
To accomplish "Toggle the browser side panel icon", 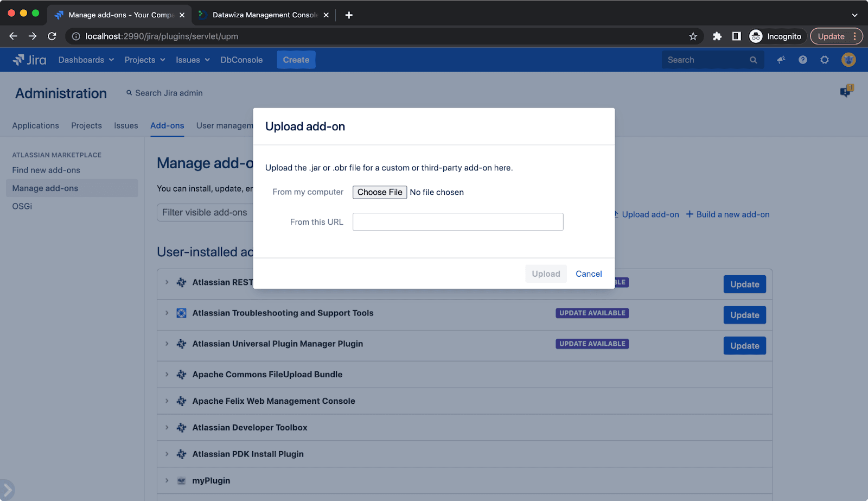I will point(736,36).
